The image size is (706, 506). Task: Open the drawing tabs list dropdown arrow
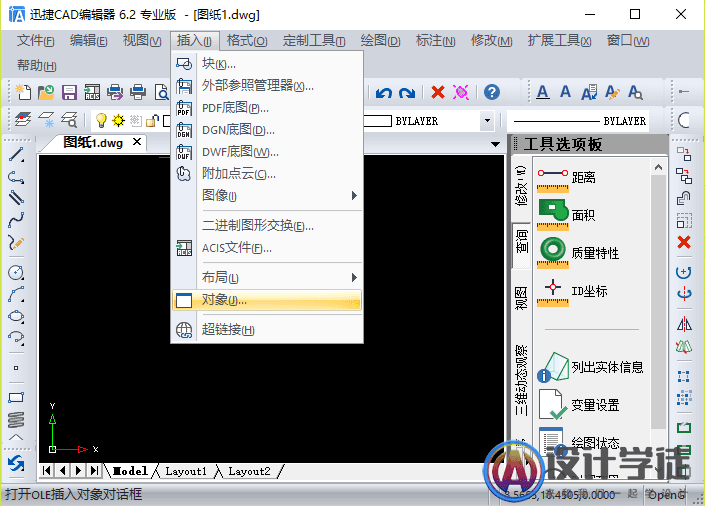pos(495,145)
